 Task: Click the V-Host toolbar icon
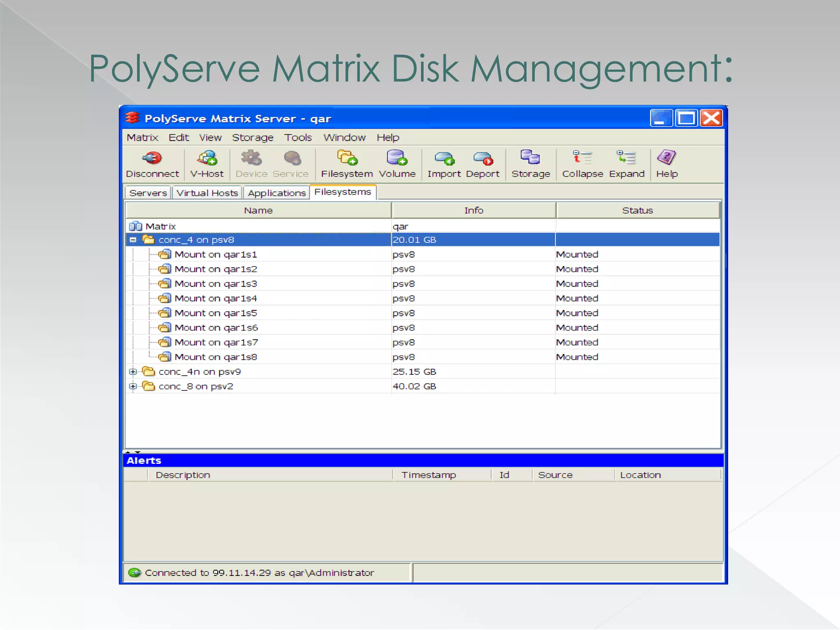[x=207, y=158]
